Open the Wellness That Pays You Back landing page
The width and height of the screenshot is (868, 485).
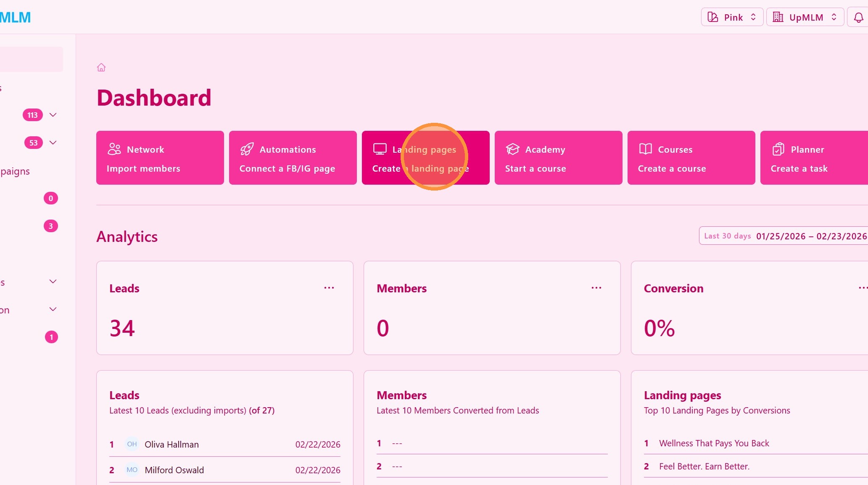[714, 443]
